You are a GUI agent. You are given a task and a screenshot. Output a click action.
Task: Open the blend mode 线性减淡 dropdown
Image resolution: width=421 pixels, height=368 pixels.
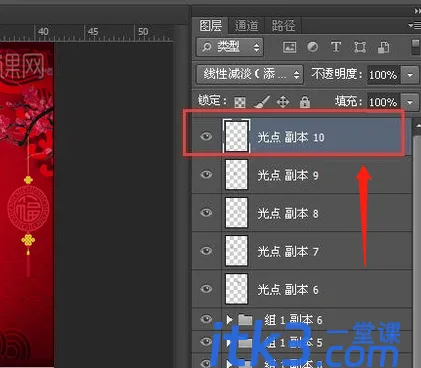pos(250,74)
